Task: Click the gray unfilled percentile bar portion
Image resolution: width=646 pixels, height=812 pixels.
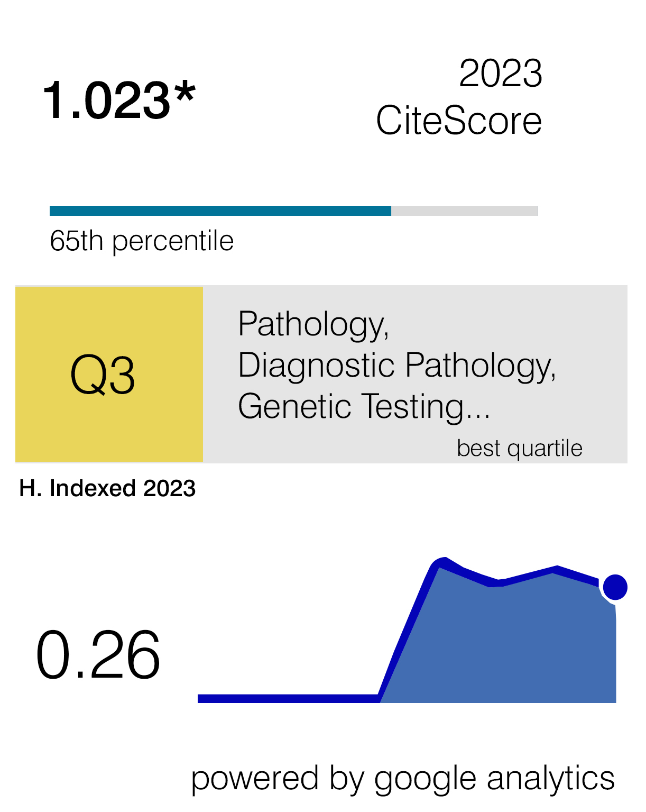Action: pyautogui.click(x=465, y=211)
